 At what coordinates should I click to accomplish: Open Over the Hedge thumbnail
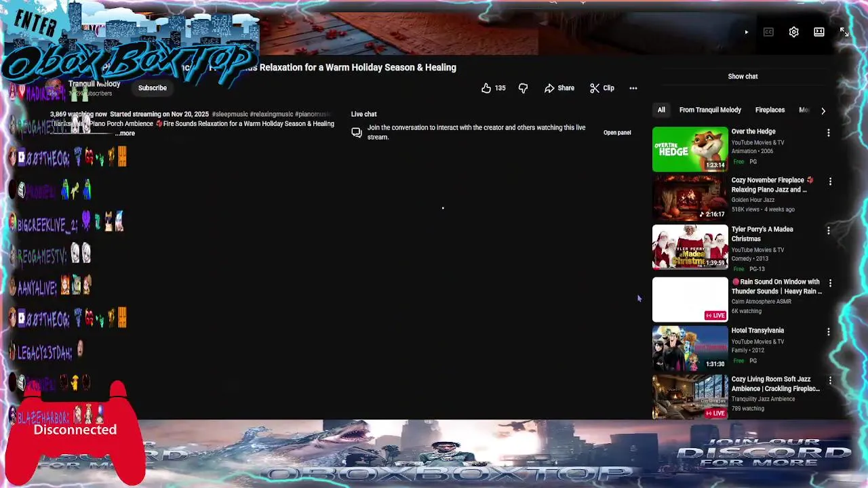click(x=690, y=148)
